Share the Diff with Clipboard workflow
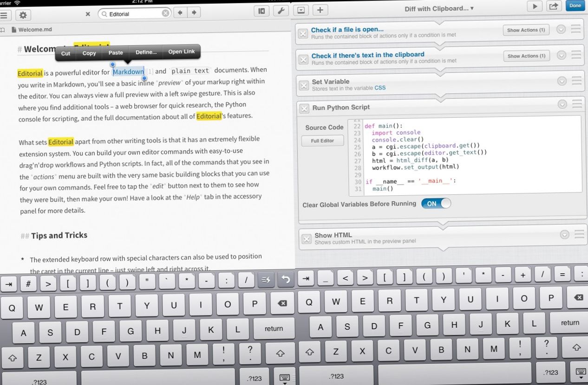This screenshot has width=588, height=385. point(553,6)
